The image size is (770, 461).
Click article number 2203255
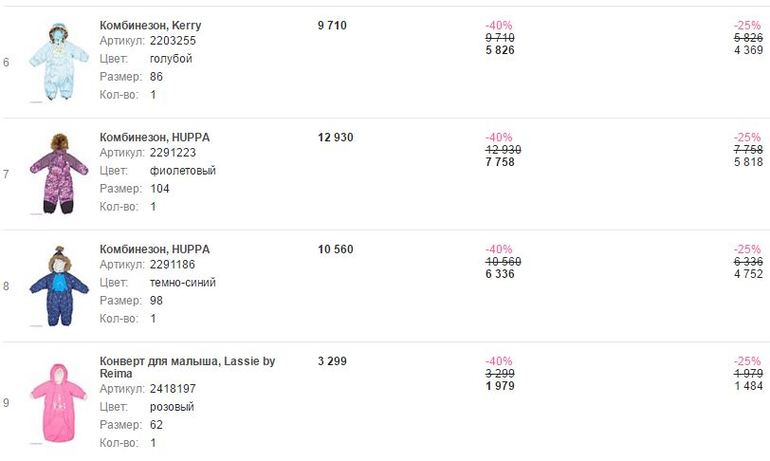173,42
